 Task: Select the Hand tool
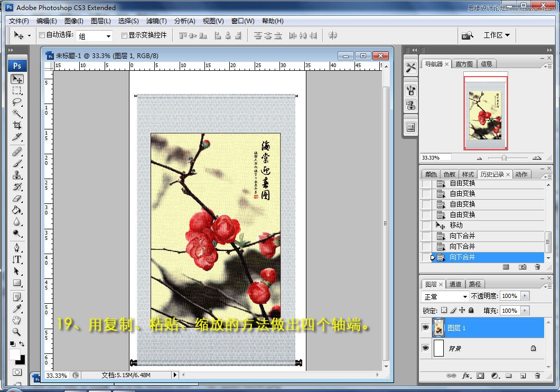(x=17, y=320)
